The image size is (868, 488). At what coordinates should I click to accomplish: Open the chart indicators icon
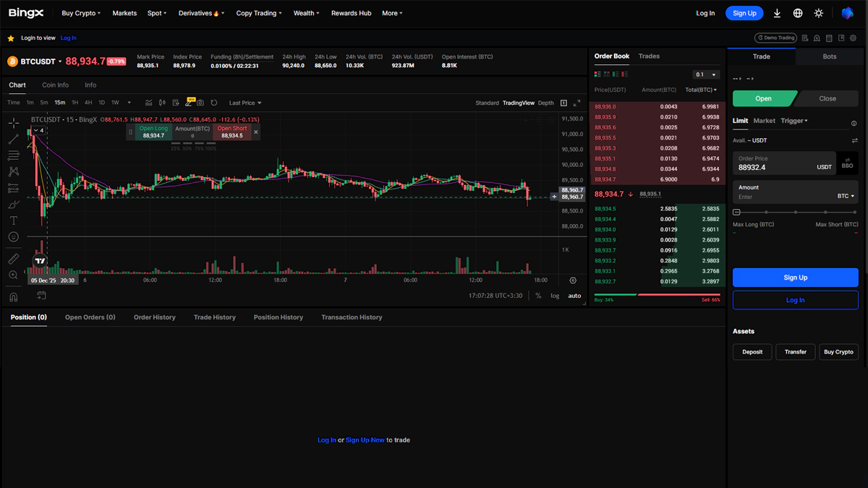(x=148, y=103)
